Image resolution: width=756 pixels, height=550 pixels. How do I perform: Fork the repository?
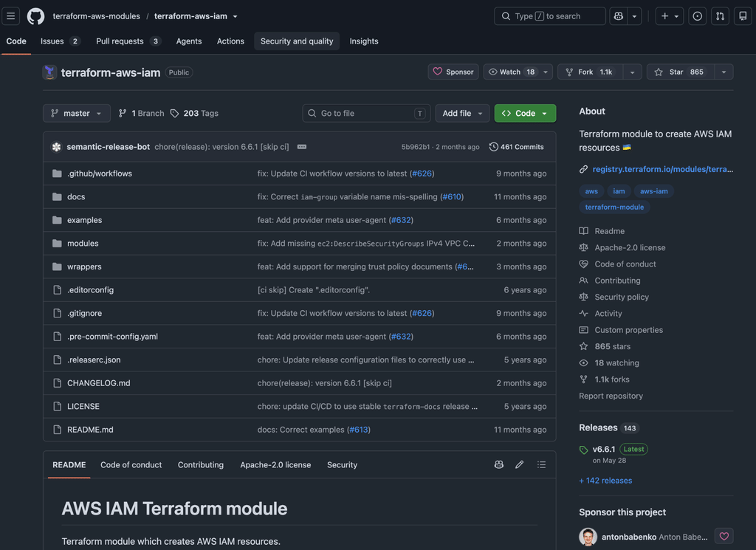[590, 72]
